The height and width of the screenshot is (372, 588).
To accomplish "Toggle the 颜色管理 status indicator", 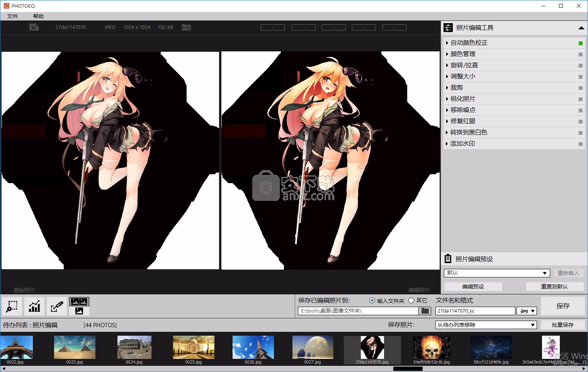I will [580, 54].
